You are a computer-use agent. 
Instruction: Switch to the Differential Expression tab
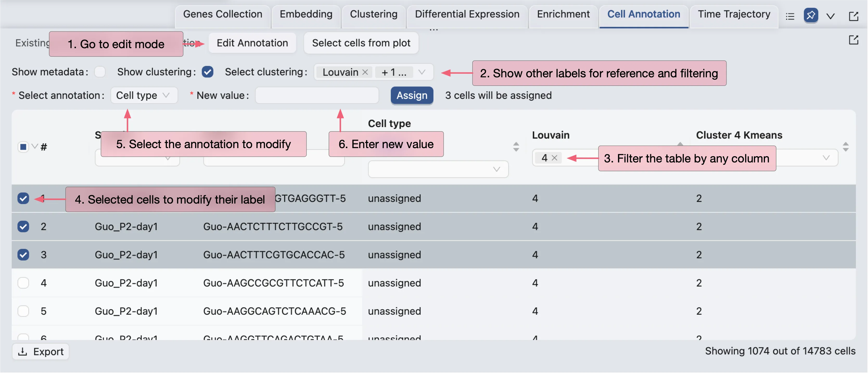(467, 14)
